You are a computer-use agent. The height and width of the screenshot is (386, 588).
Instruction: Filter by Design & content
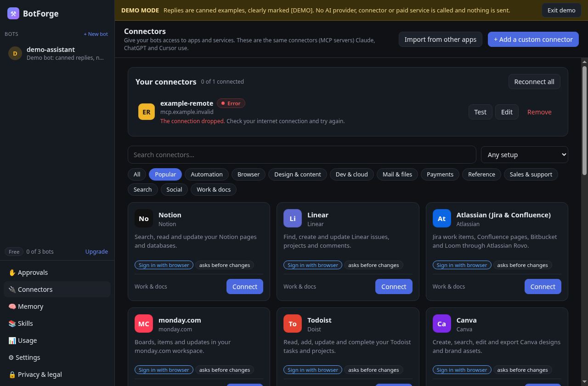coord(298,175)
